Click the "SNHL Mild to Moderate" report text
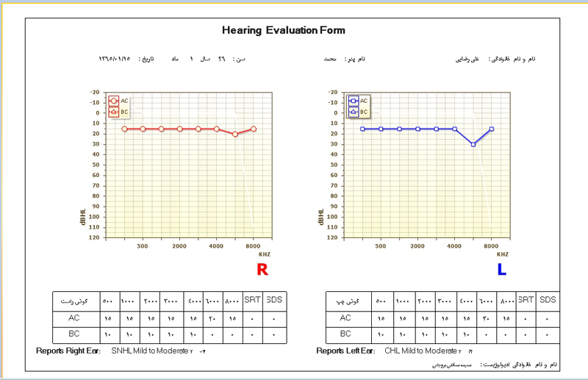588x380 pixels. point(150,351)
